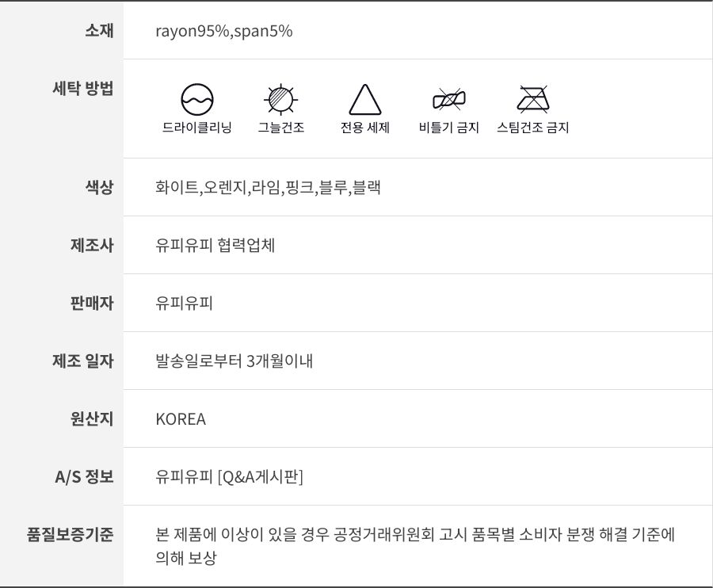Click the 판매자 row header
This screenshot has height=588, width=713.
click(92, 303)
